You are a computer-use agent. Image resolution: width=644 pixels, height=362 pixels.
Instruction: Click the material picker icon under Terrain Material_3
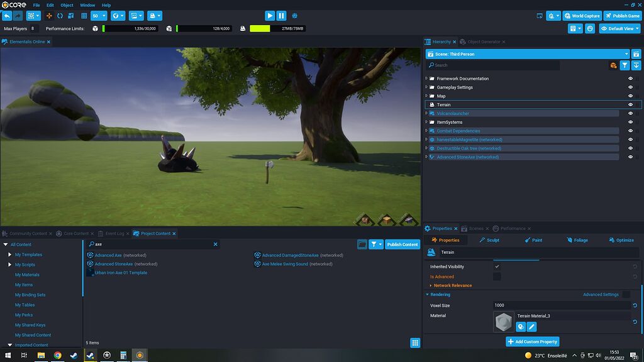pos(520,327)
